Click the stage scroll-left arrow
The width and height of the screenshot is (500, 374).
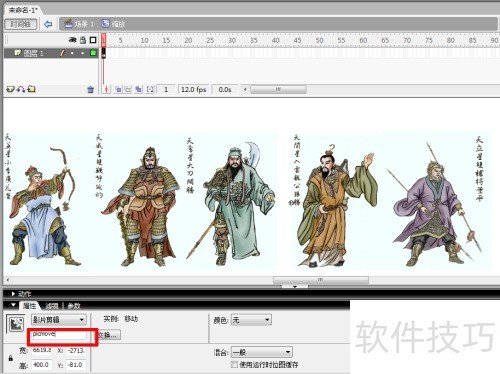[x=8, y=280]
